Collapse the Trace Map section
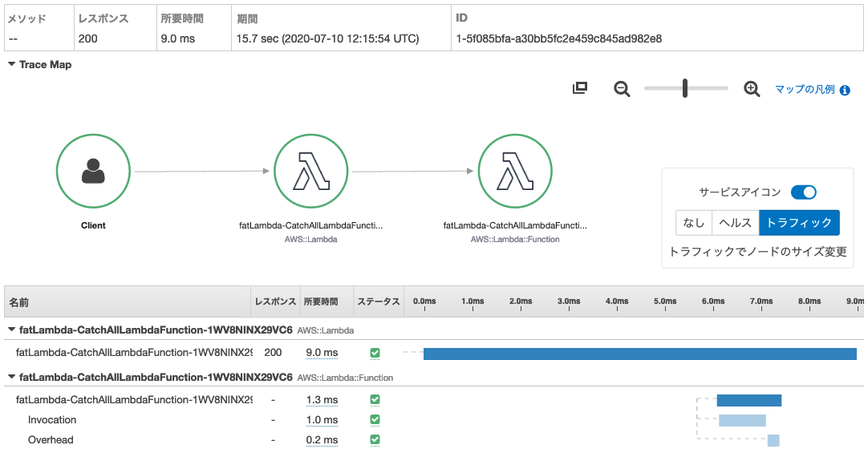868x457 pixels. [11, 64]
